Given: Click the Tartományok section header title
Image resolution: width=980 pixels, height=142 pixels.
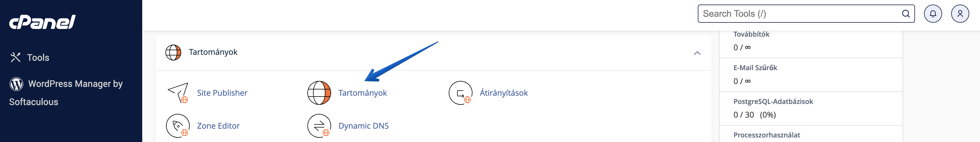Looking at the screenshot, I should coord(213,52).
